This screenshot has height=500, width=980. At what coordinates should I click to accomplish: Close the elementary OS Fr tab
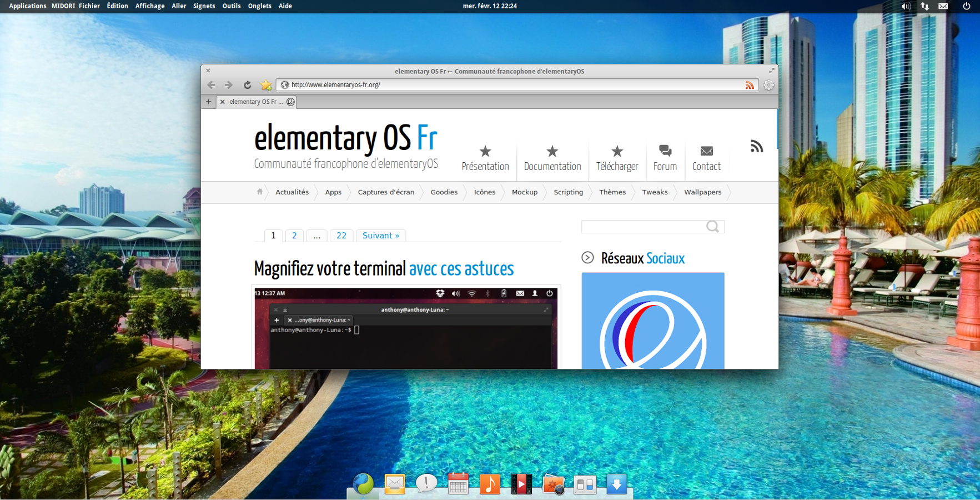[223, 102]
